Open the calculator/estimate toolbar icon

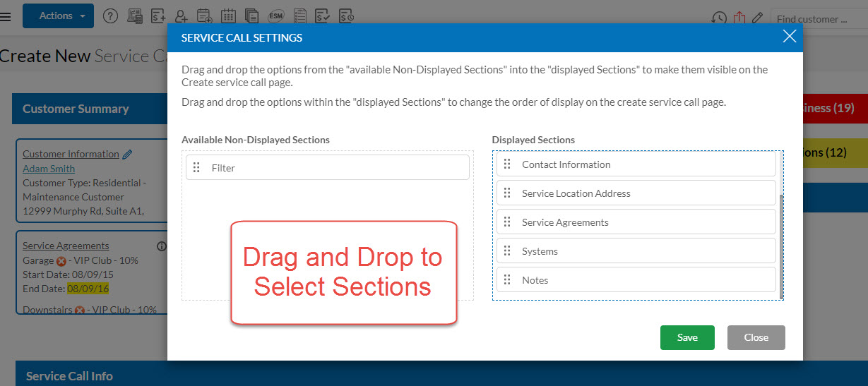[135, 16]
